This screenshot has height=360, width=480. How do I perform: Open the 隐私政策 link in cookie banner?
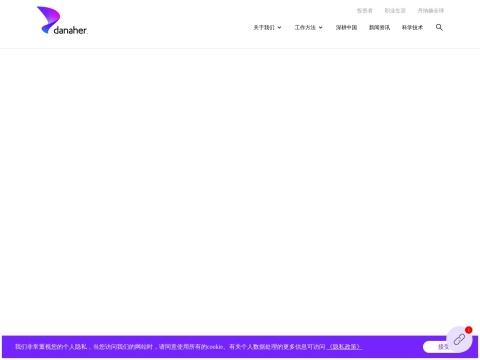[x=345, y=347]
